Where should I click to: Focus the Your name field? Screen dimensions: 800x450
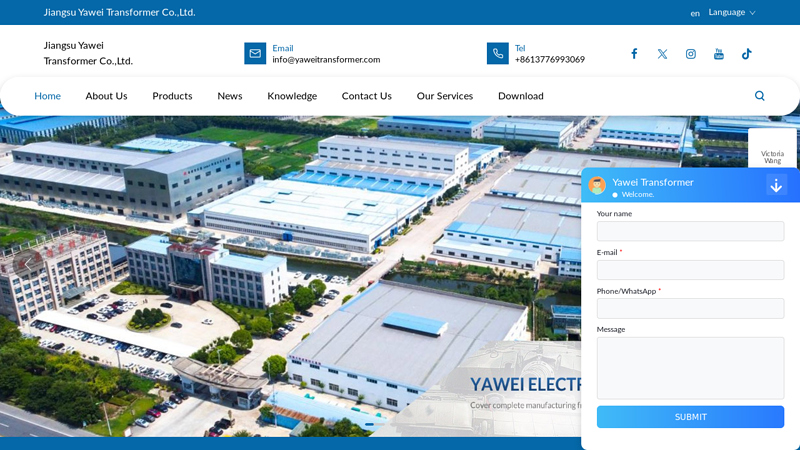pos(690,231)
